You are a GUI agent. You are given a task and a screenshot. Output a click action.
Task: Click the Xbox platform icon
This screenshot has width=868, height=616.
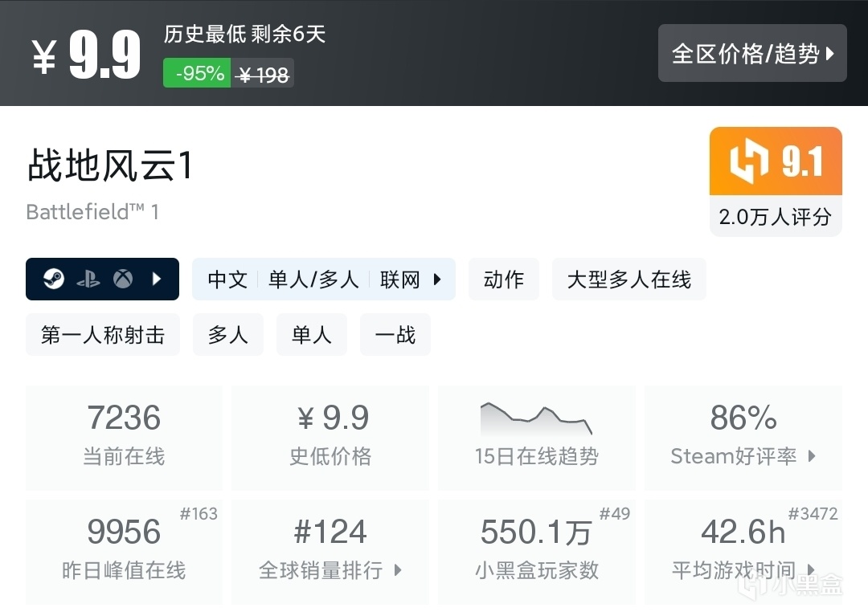pos(122,279)
